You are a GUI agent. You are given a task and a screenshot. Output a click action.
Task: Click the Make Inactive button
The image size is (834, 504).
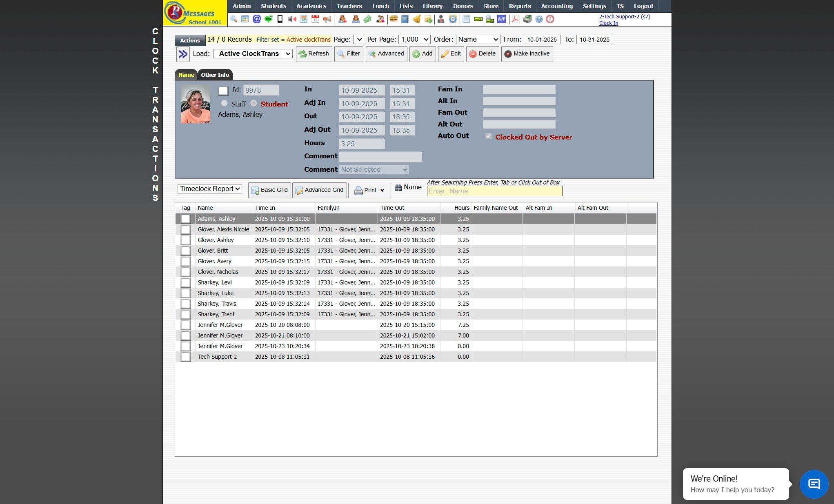point(527,54)
